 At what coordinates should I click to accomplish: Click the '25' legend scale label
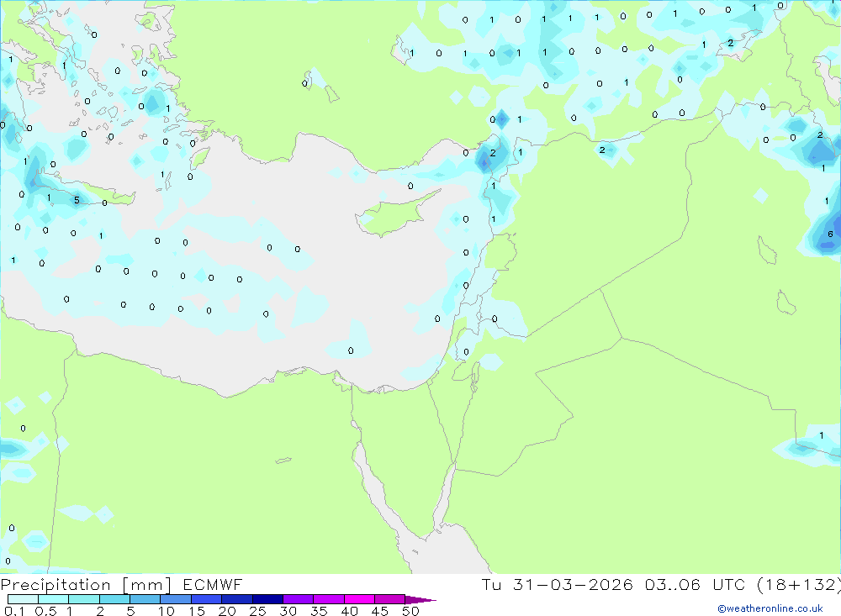pyautogui.click(x=257, y=611)
